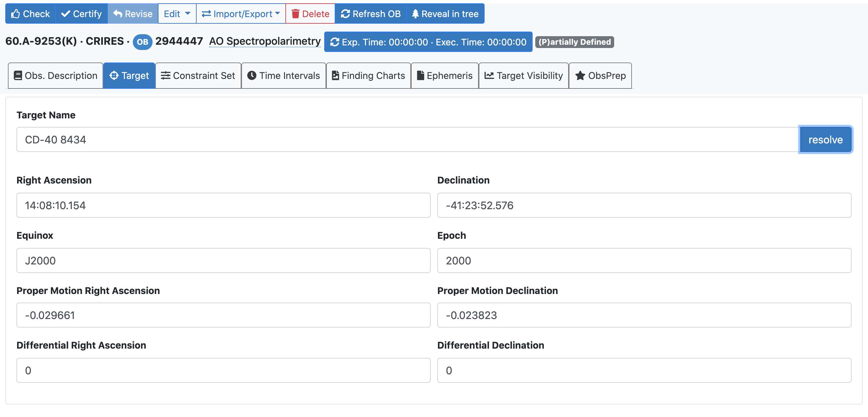Expand the Import/Export dropdown
Viewport: 868px width, 417px height.
(241, 14)
